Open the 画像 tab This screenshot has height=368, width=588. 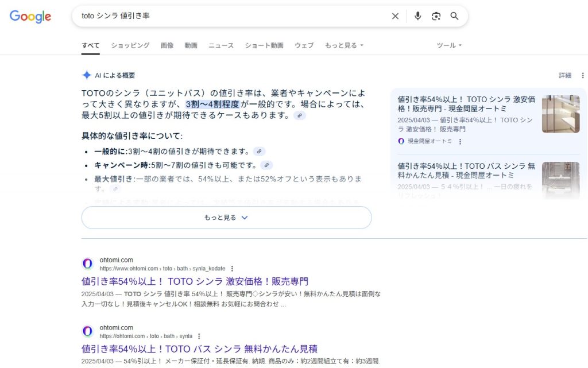(x=167, y=45)
